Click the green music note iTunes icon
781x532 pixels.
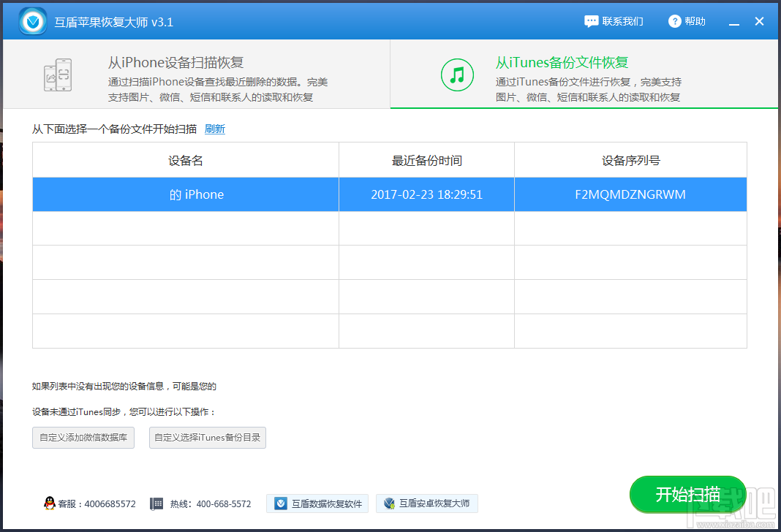coord(457,74)
